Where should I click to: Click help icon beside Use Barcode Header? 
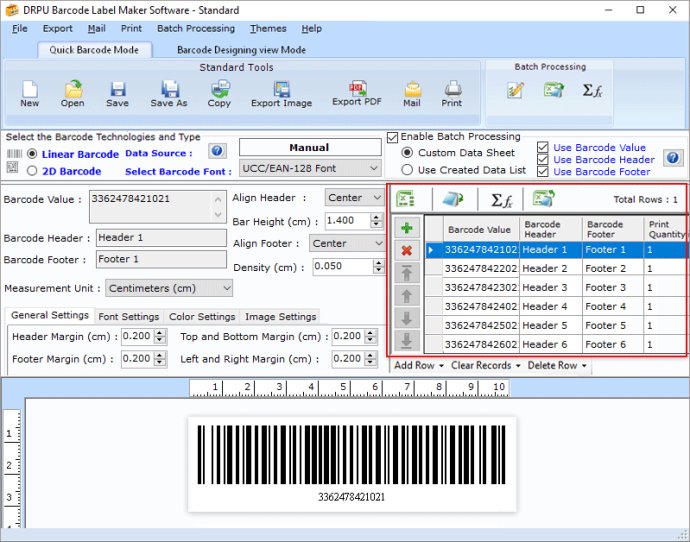click(672, 157)
